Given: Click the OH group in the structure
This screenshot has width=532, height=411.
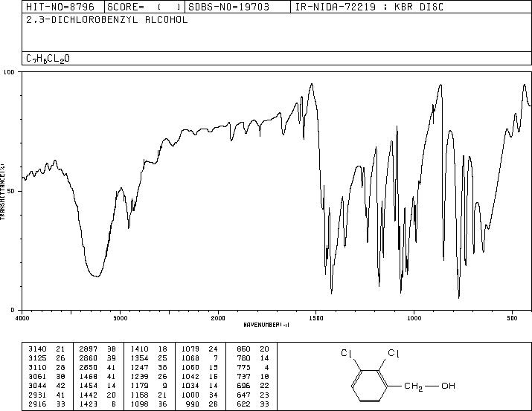Looking at the screenshot, I should pyautogui.click(x=448, y=386).
